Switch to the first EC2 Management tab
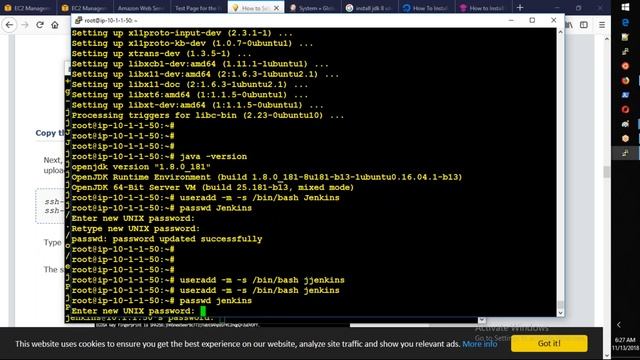 (28, 8)
